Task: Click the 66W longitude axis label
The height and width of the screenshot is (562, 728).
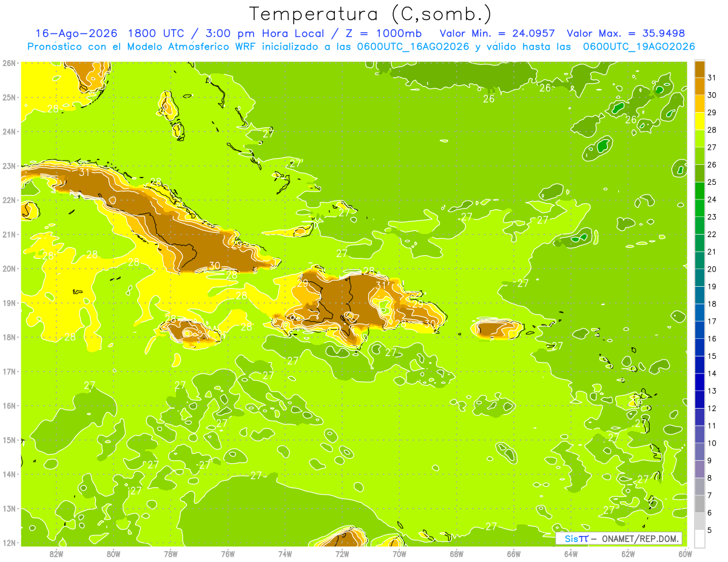Action: (513, 554)
